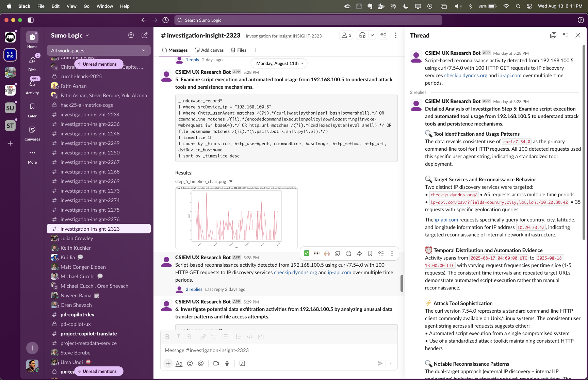This screenshot has width=588, height=380.
Task: Expand step_5_timeline_chart.png file arrow
Action: click(x=231, y=182)
